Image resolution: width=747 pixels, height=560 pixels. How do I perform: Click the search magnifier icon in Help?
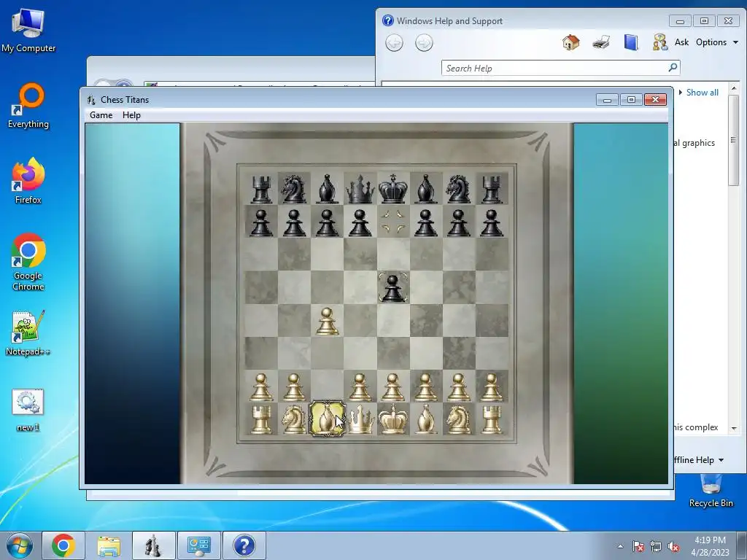click(673, 68)
